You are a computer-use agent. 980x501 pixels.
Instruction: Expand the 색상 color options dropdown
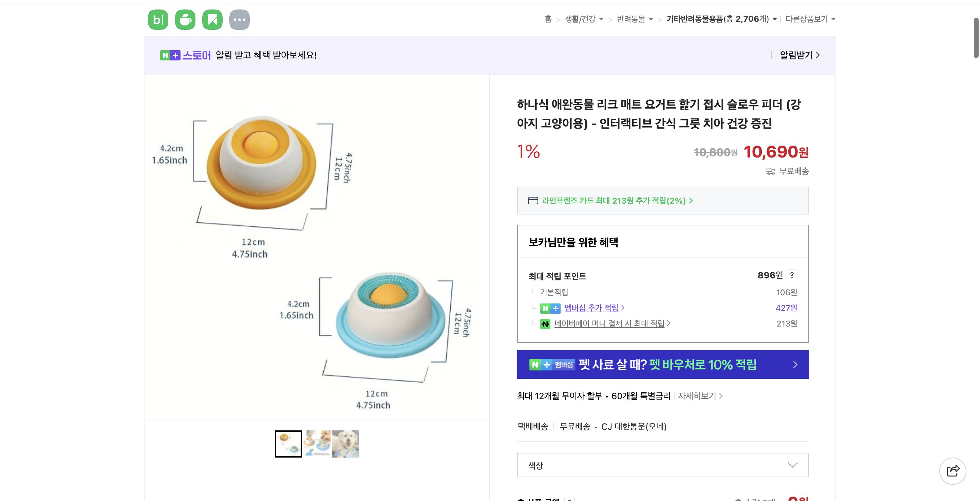tap(792, 464)
